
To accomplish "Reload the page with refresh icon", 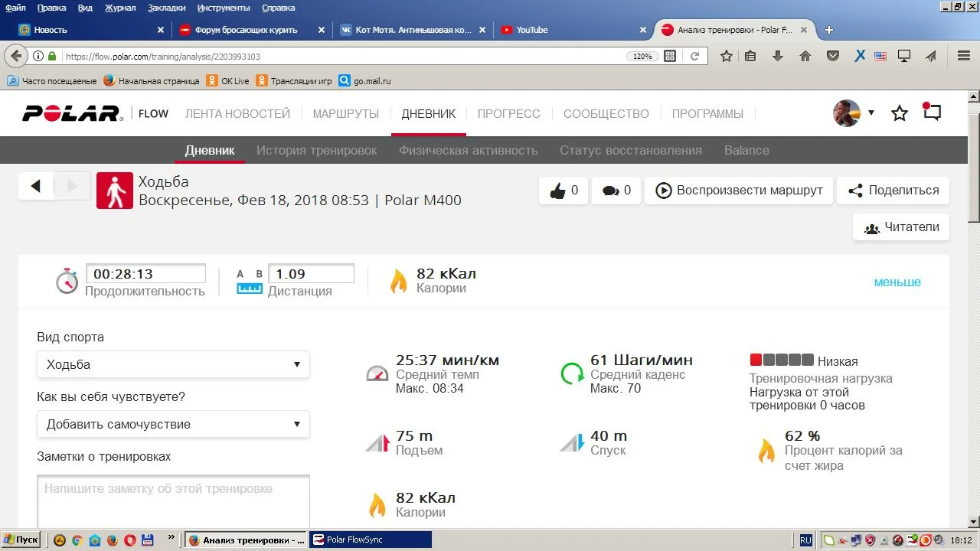I will [x=695, y=56].
